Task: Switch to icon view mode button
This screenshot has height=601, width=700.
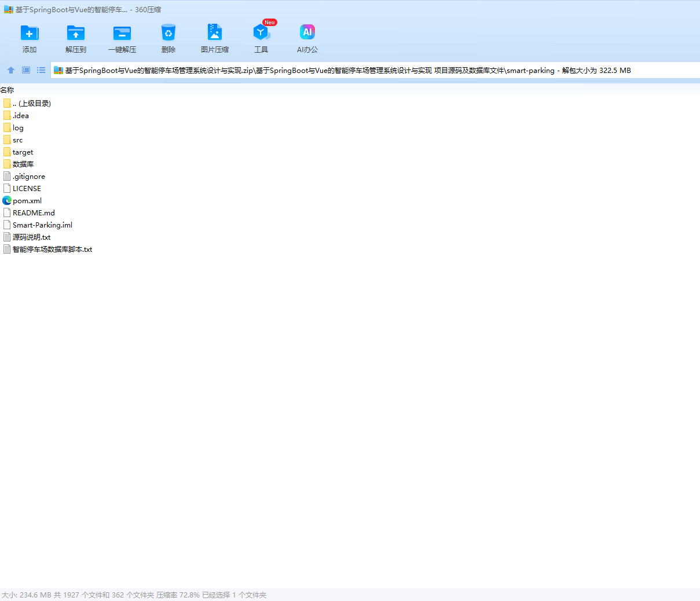Action: point(26,70)
